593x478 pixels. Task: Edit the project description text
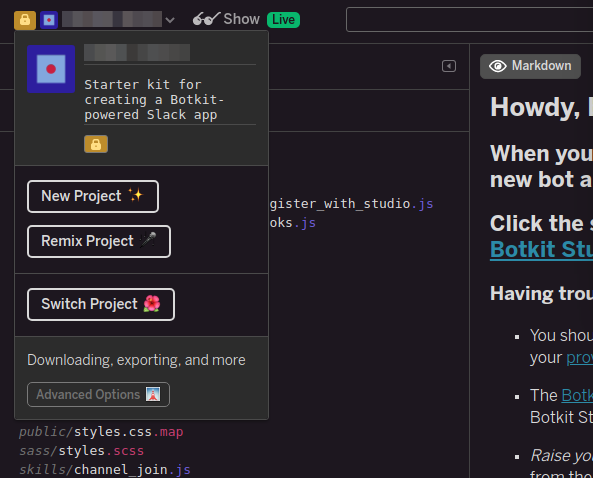(170, 99)
